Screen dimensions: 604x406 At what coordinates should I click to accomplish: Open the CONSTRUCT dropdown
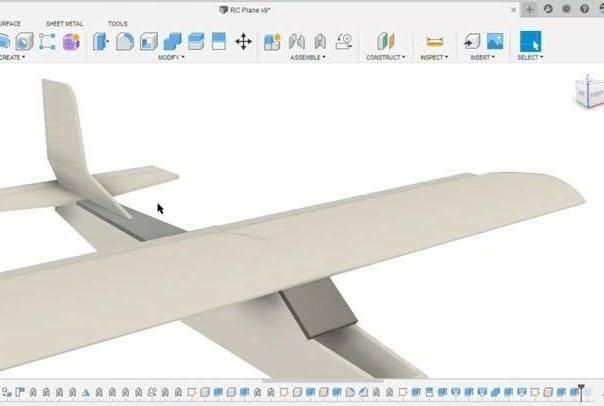(x=386, y=57)
